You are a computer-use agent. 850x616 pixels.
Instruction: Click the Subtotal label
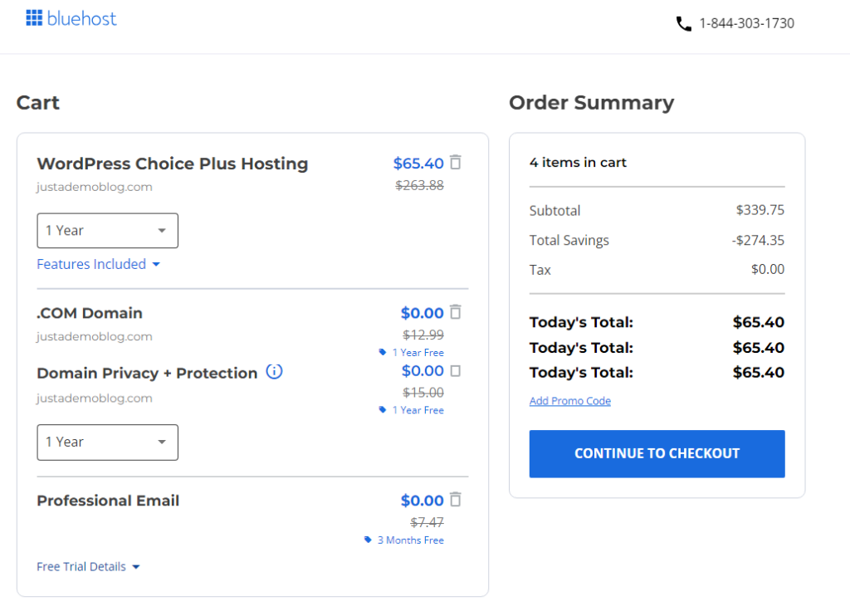(x=554, y=210)
